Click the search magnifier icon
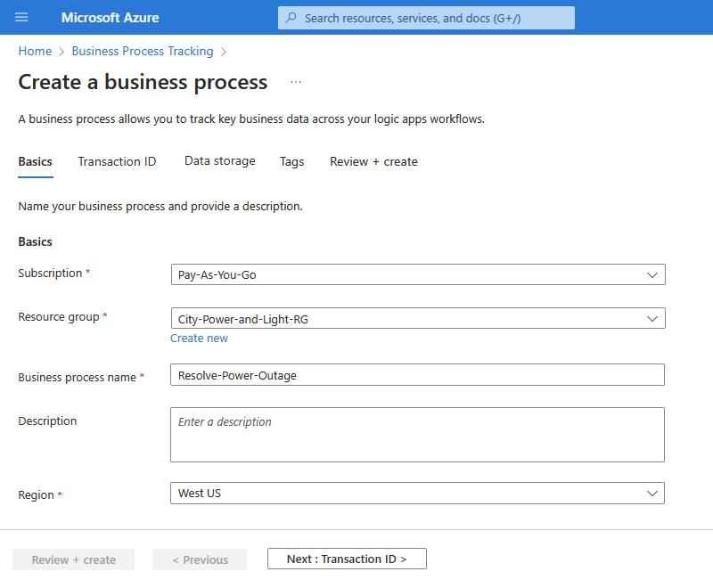 pyautogui.click(x=291, y=18)
